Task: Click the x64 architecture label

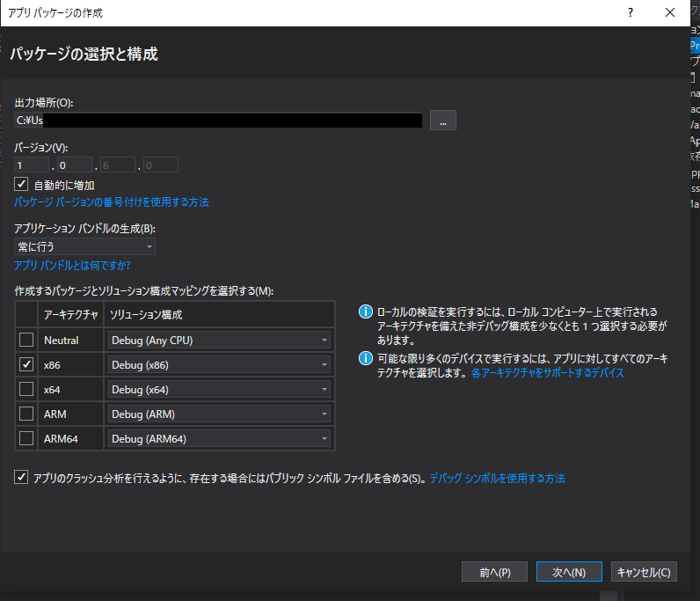Action: pyautogui.click(x=52, y=390)
